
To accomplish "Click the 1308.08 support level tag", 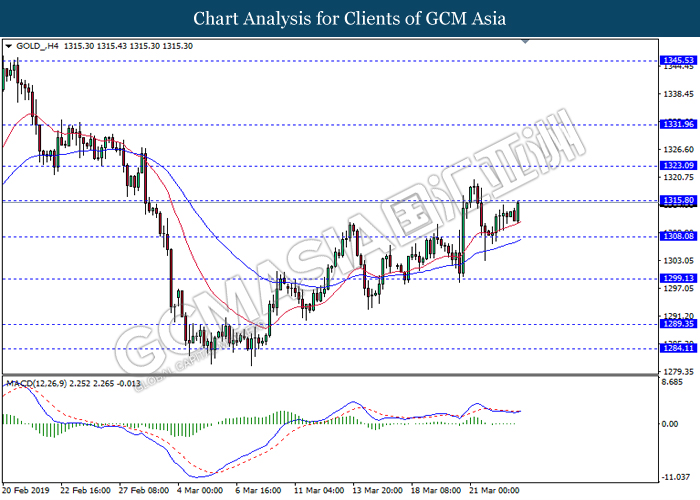I will click(677, 237).
